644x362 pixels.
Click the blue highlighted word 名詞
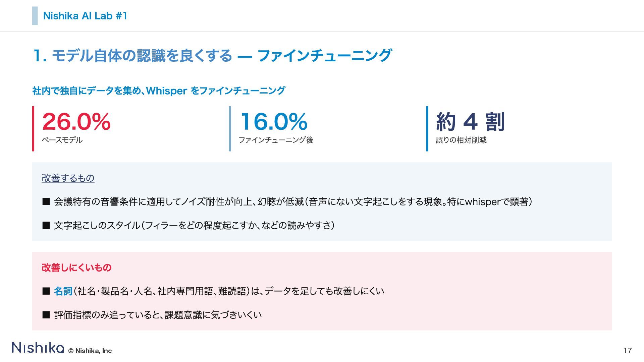coord(63,291)
